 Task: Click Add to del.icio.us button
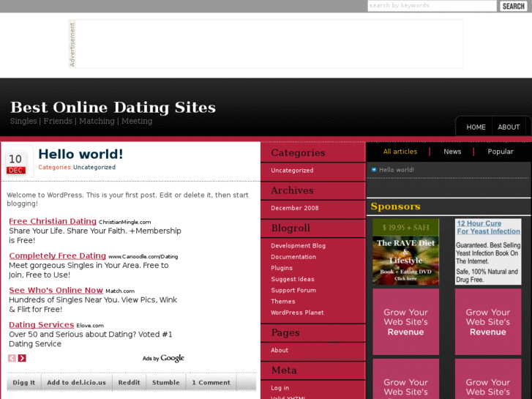76,382
